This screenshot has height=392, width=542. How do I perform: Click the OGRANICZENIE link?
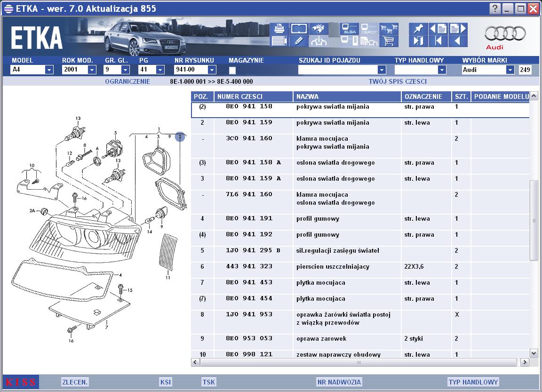tap(128, 81)
